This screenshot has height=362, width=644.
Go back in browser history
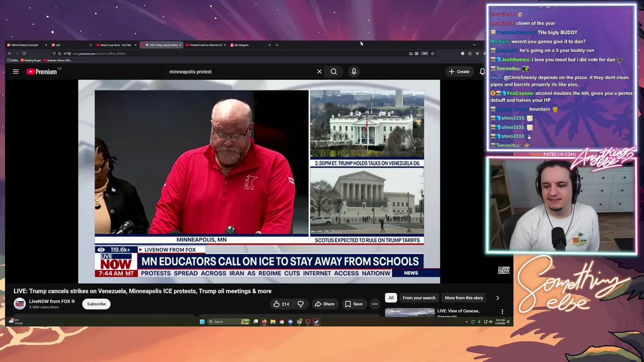point(10,53)
